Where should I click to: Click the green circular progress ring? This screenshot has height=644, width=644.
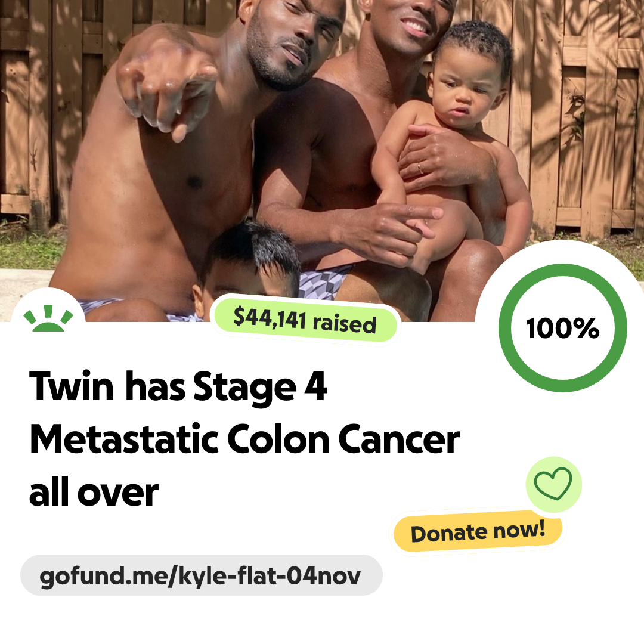(563, 327)
